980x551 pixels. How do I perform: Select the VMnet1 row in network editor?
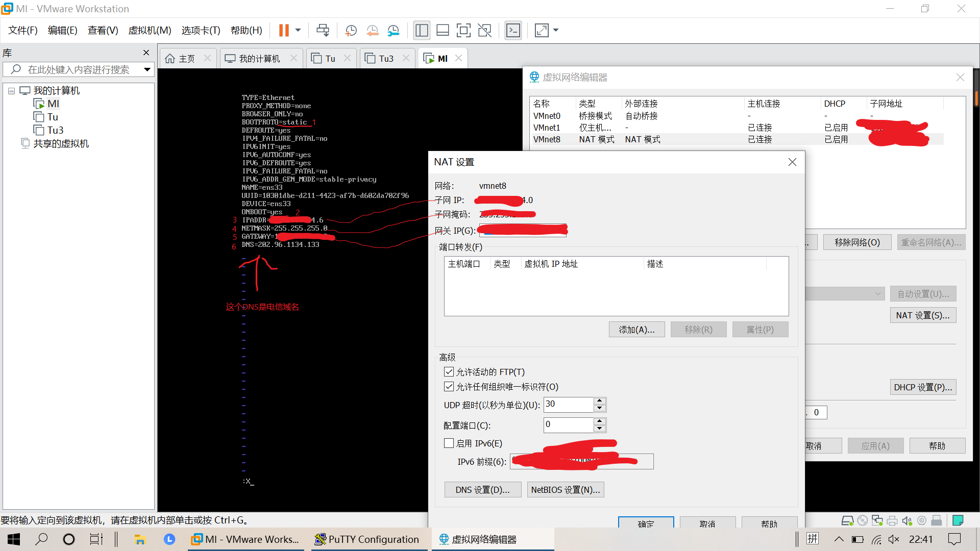point(738,128)
